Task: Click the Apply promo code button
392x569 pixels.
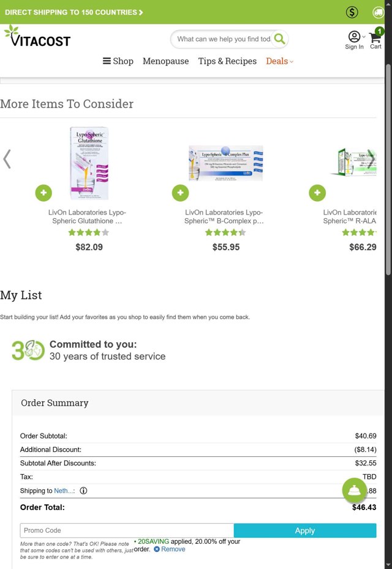Action: [304, 531]
